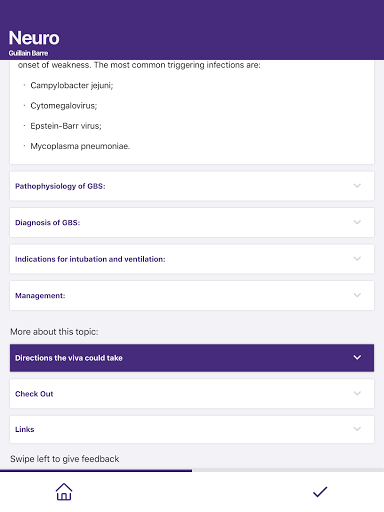Screen dimensions: 384x512
Task: Tap the checkmark icon to mark complete
Action: click(x=320, y=492)
